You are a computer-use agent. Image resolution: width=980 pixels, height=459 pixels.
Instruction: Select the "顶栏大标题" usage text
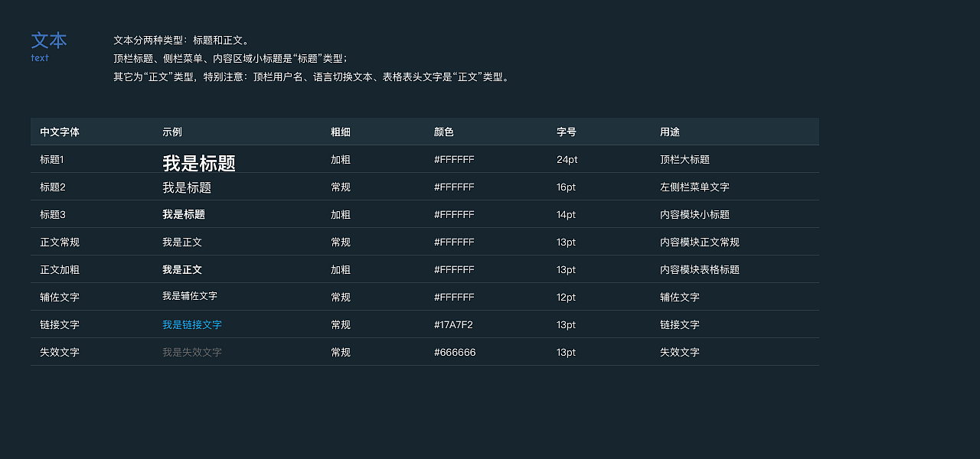(x=684, y=160)
